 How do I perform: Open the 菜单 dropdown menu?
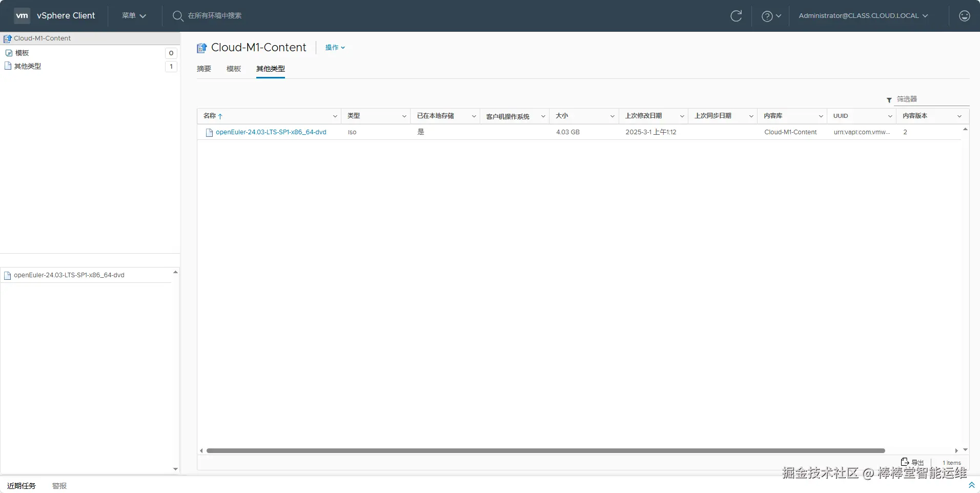(134, 16)
